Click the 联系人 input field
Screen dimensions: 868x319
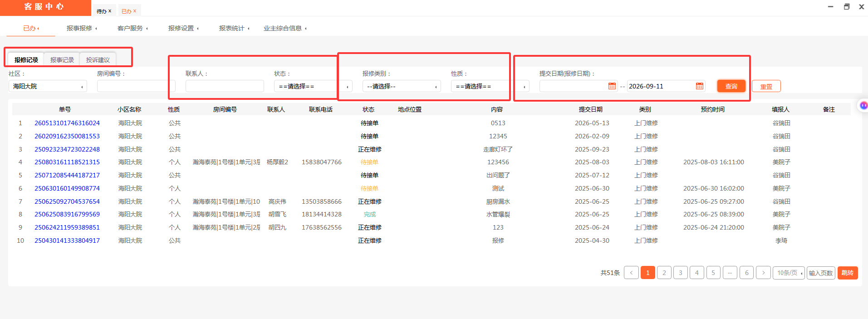(225, 86)
